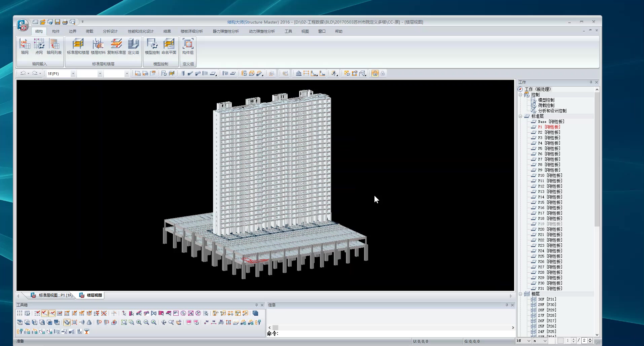Click the solid blue cube icon in toolbox
The width and height of the screenshot is (644, 346).
coord(255,313)
